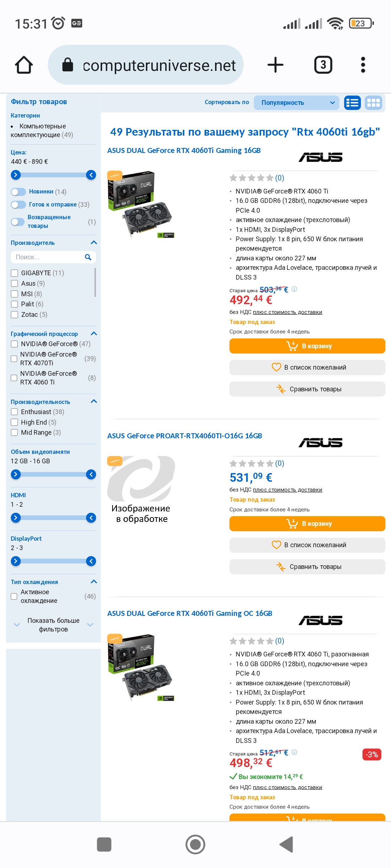Enable the Новинки toggle

(x=18, y=192)
